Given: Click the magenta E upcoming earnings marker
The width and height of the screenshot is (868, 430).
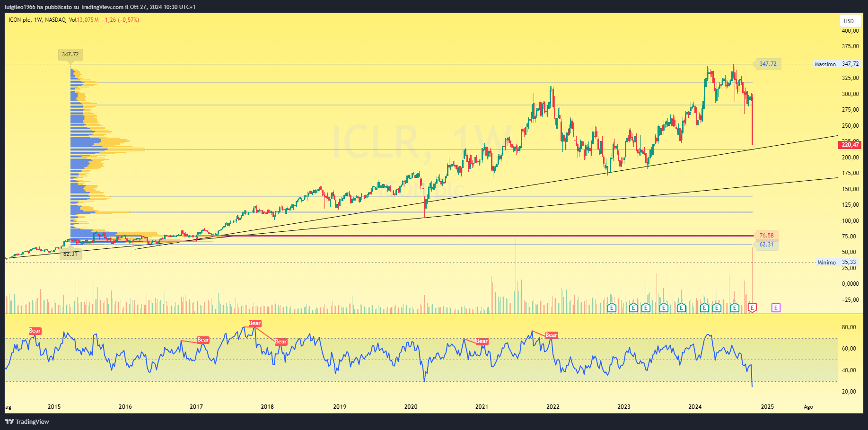Looking at the screenshot, I should (x=776, y=308).
